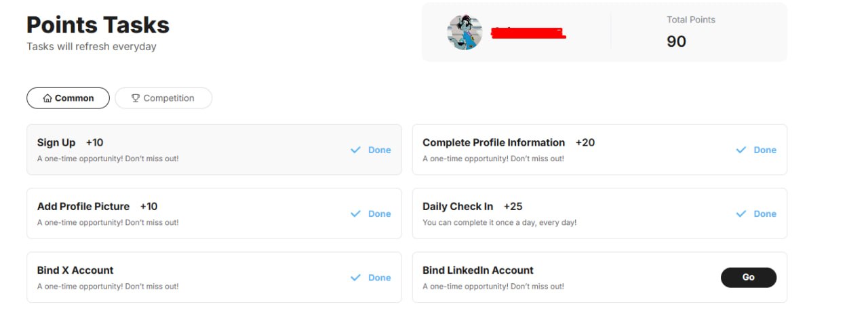Click checkmark icon on Bind X Account

click(355, 277)
